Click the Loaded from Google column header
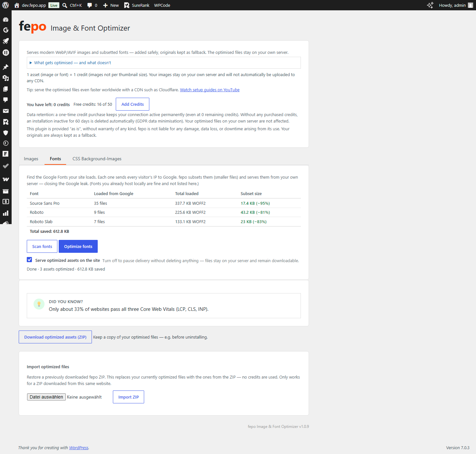Image resolution: width=476 pixels, height=454 pixels. click(x=114, y=193)
